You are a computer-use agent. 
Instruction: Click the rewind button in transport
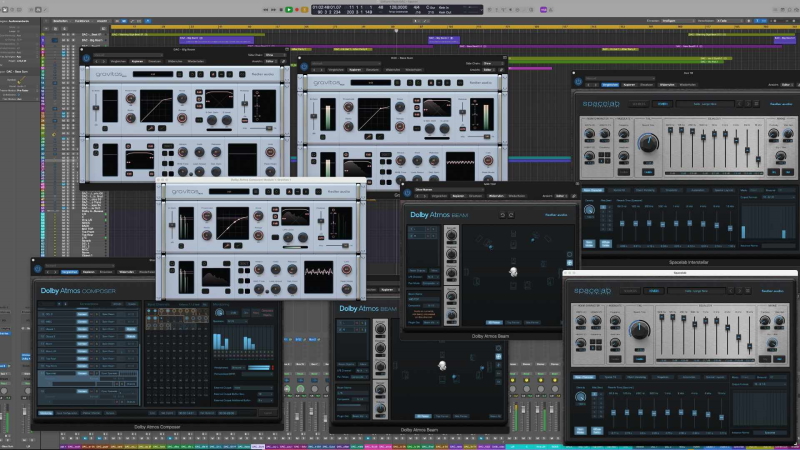point(265,10)
